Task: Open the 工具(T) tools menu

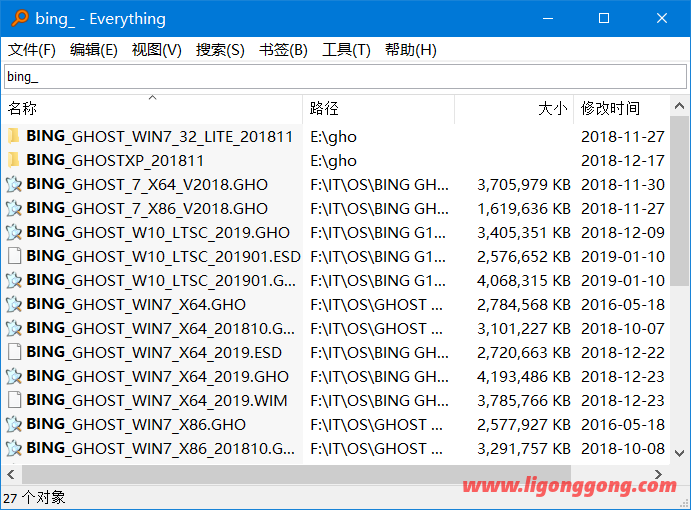Action: click(x=346, y=50)
